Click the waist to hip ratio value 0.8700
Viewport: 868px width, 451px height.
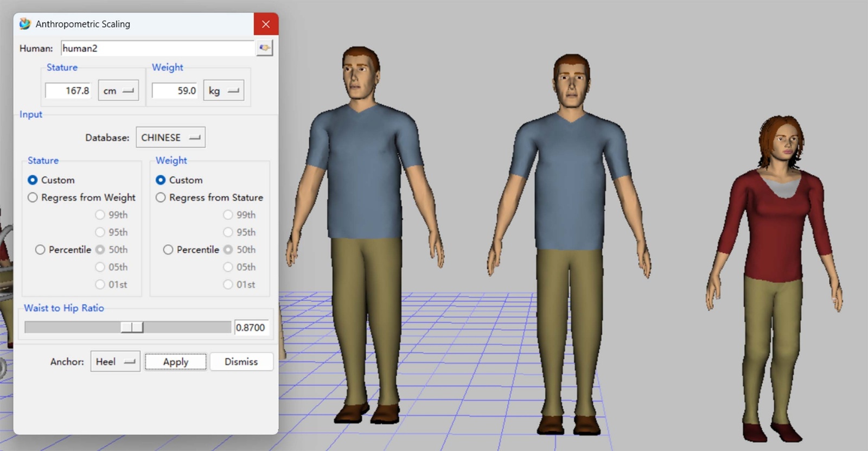tap(251, 328)
